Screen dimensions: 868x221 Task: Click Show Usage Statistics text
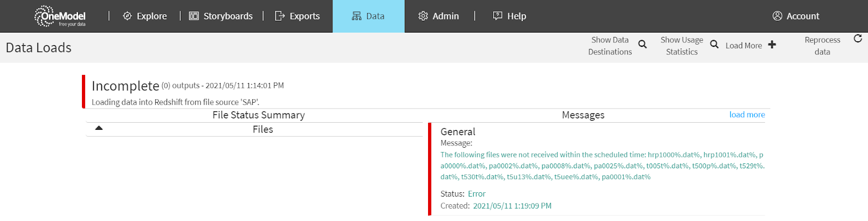click(681, 46)
